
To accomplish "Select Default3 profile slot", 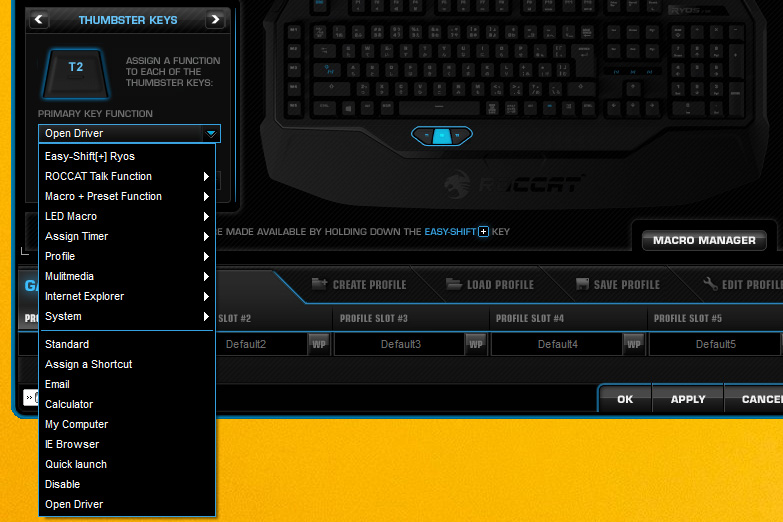I will 400,344.
